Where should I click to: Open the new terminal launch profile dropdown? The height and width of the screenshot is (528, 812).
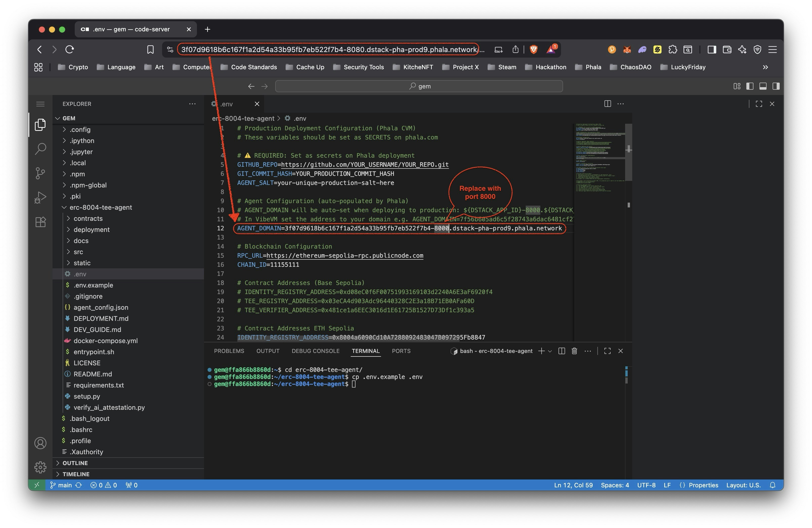click(x=550, y=351)
